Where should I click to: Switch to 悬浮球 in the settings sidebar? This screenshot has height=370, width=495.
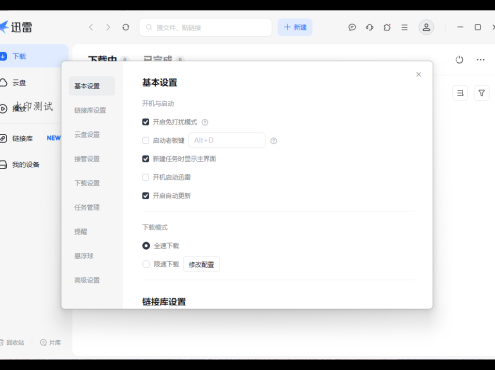click(x=84, y=256)
